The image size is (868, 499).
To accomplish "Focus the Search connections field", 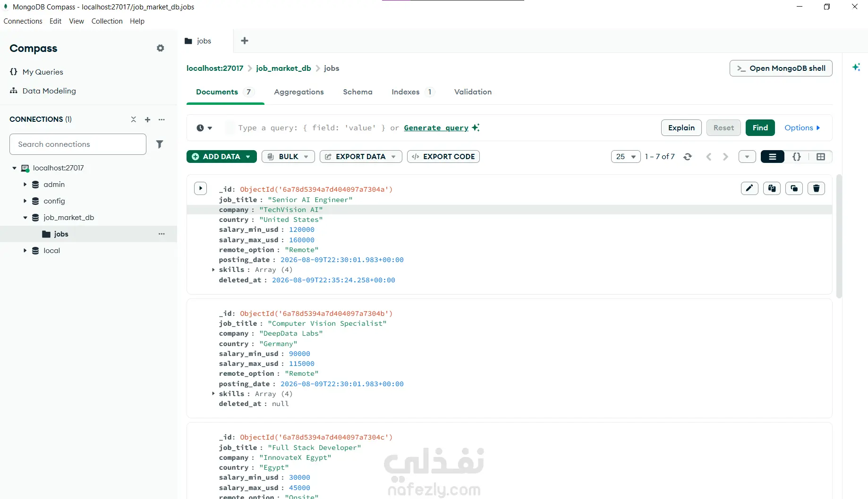I will [78, 144].
